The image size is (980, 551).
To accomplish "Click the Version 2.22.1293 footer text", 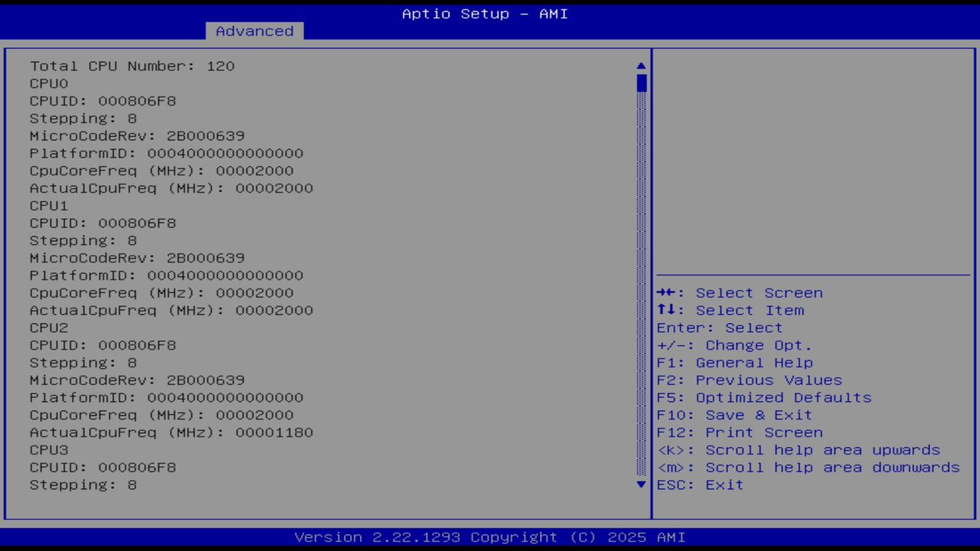I will 489,536.
